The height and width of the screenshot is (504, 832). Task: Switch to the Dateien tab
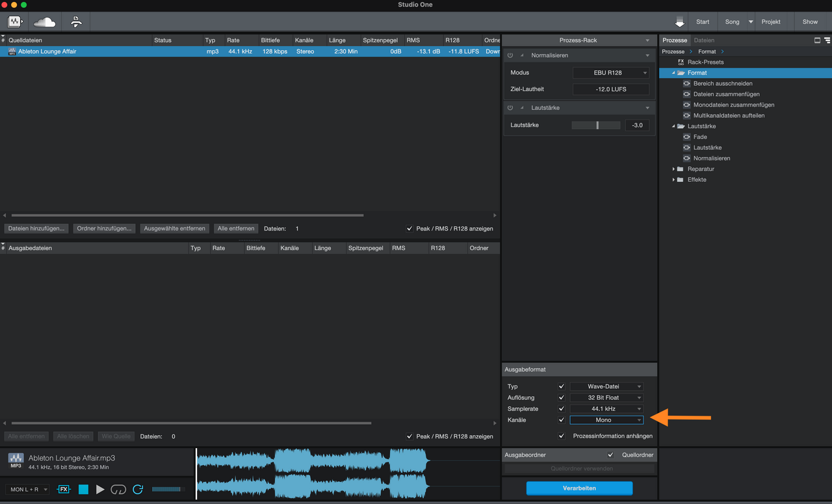click(704, 40)
